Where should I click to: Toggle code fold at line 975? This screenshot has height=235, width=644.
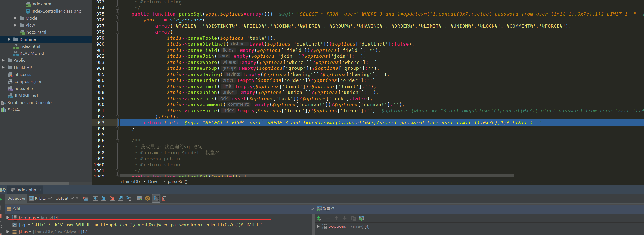(117, 14)
